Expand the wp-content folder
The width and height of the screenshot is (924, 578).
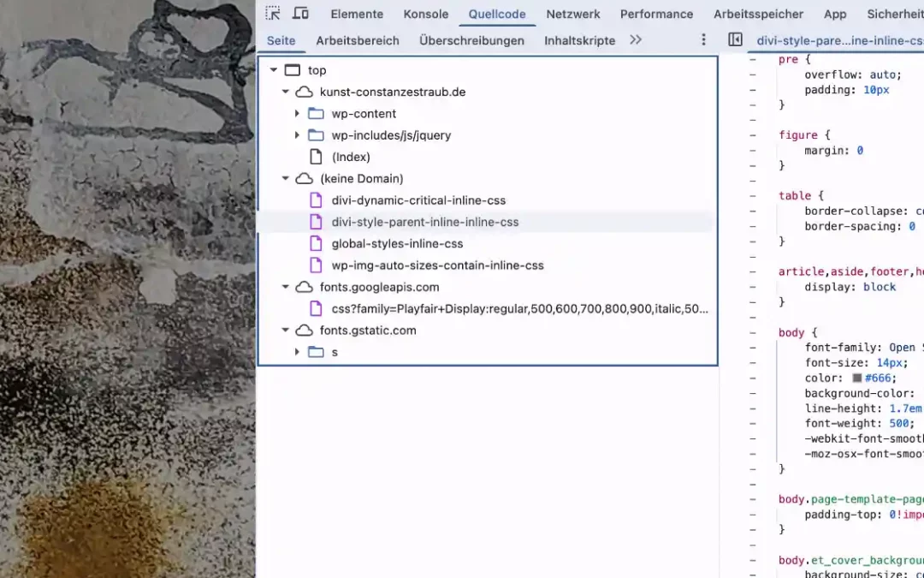(297, 114)
